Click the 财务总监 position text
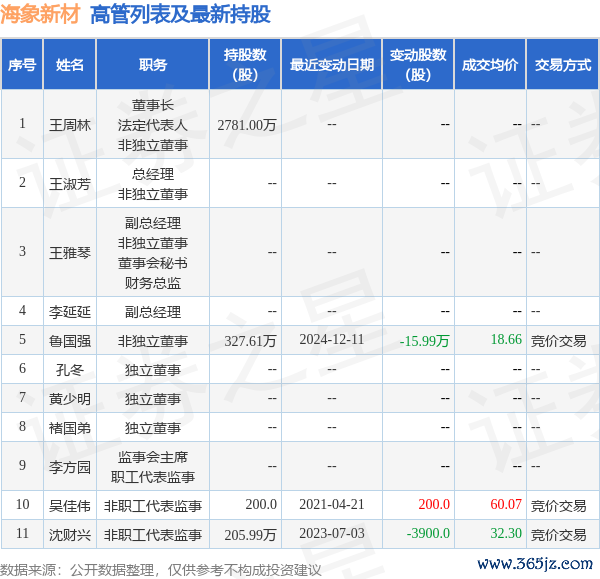The height and width of the screenshot is (579, 600). tap(153, 282)
